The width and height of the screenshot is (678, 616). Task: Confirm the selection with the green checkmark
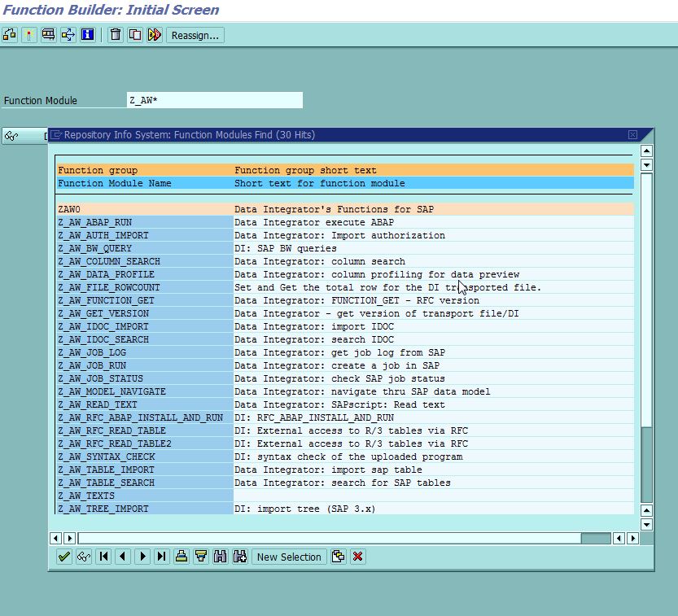pos(64,557)
